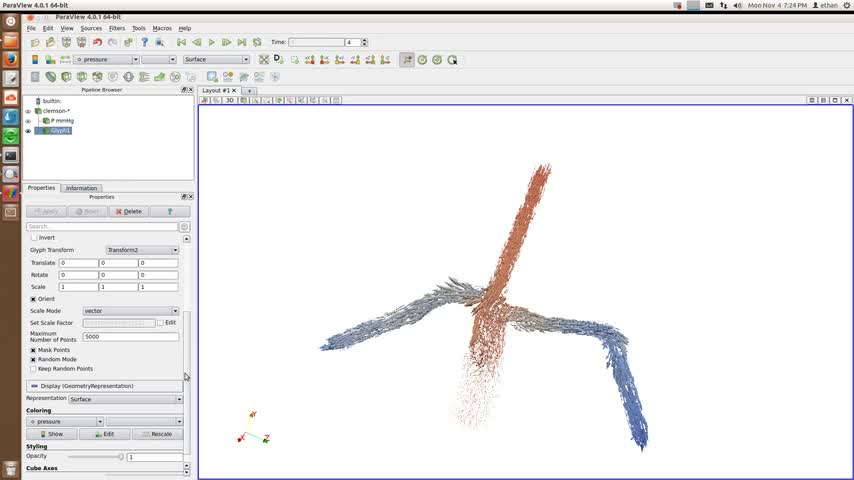
Task: Click the Rescale button under Coloring
Action: (x=157, y=434)
